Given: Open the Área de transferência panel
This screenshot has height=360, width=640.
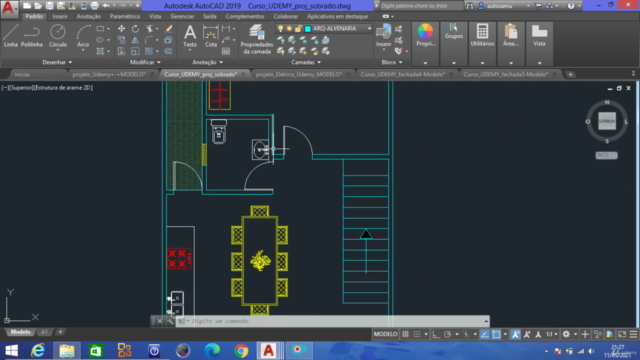Looking at the screenshot, I should pyautogui.click(x=511, y=35).
